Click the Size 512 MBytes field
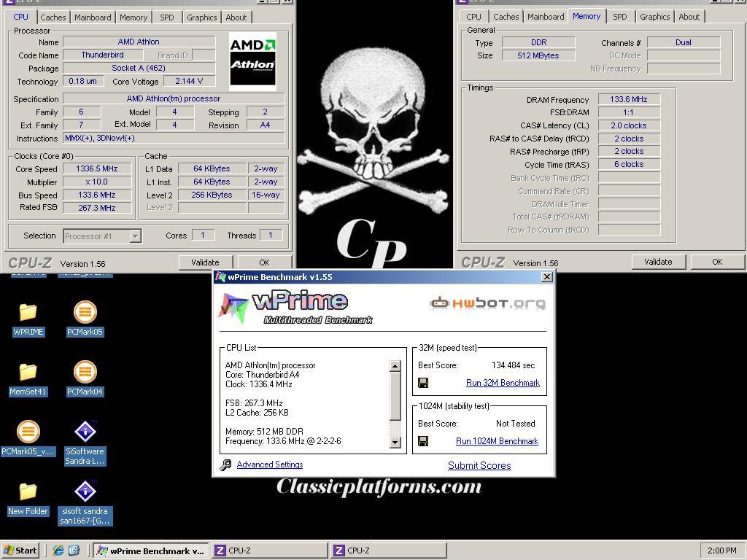The width and height of the screenshot is (747, 560). [x=538, y=55]
